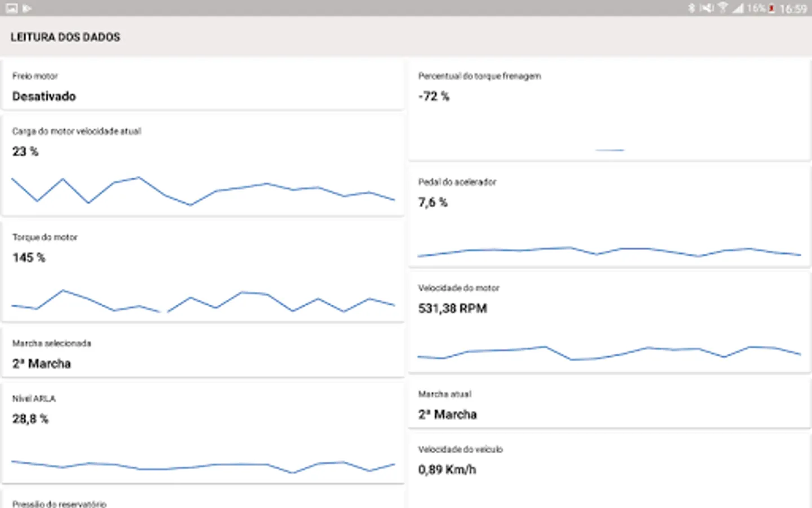812x508 pixels.
Task: Tap the muted sound status icon
Action: [707, 8]
